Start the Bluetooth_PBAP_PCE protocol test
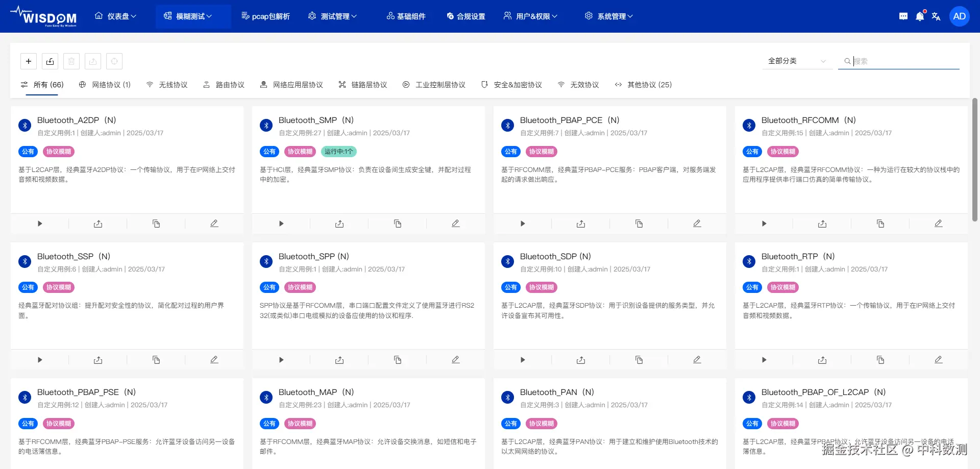Screen dimensions: 980x469 point(523,224)
